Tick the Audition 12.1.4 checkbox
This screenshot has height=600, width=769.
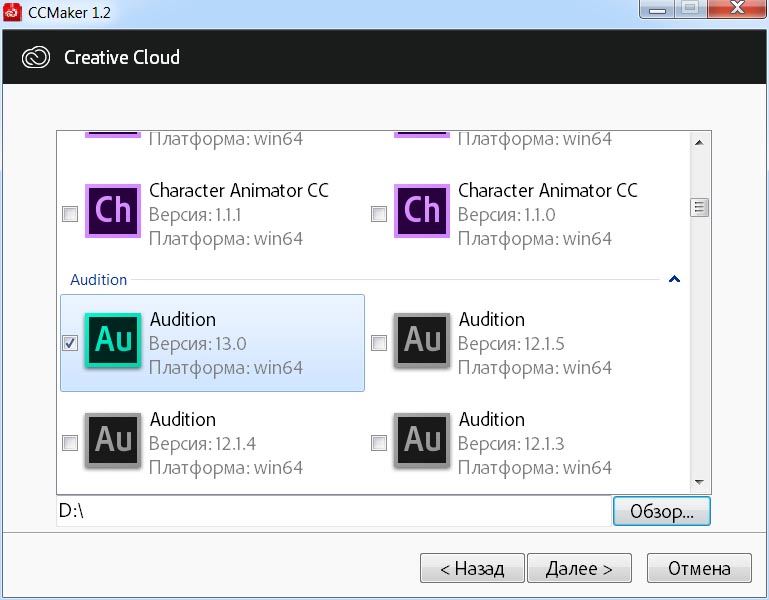[70, 443]
